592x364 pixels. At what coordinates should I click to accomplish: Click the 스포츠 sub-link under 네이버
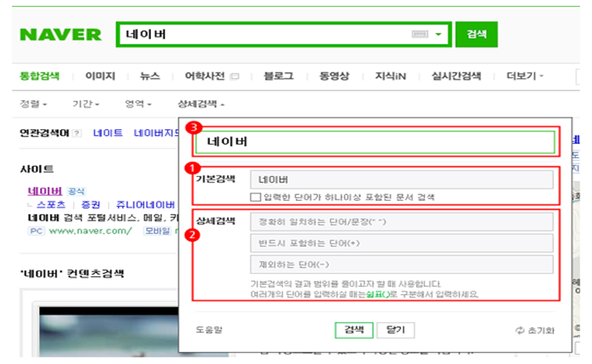(51, 205)
